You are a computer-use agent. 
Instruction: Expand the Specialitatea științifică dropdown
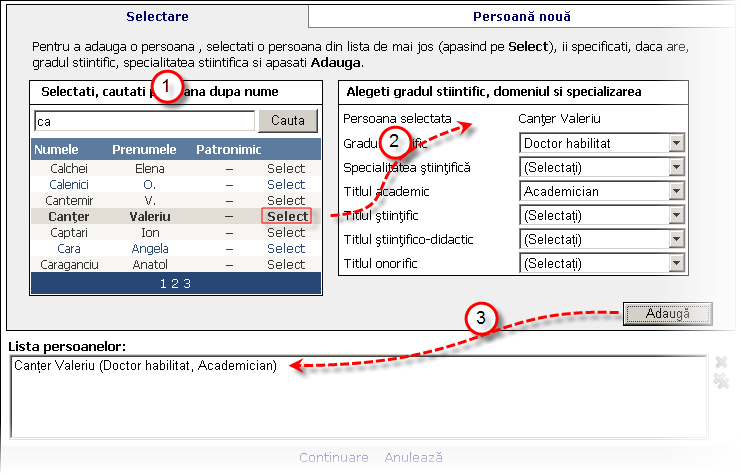677,167
